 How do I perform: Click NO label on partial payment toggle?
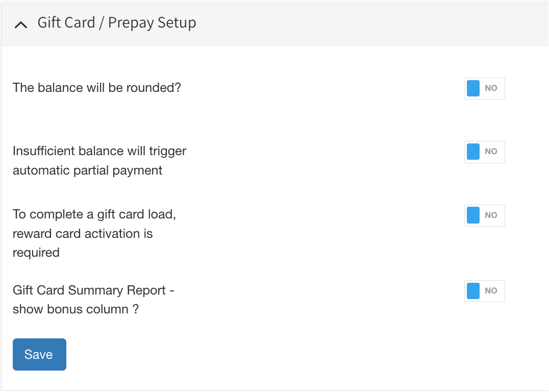(x=491, y=152)
